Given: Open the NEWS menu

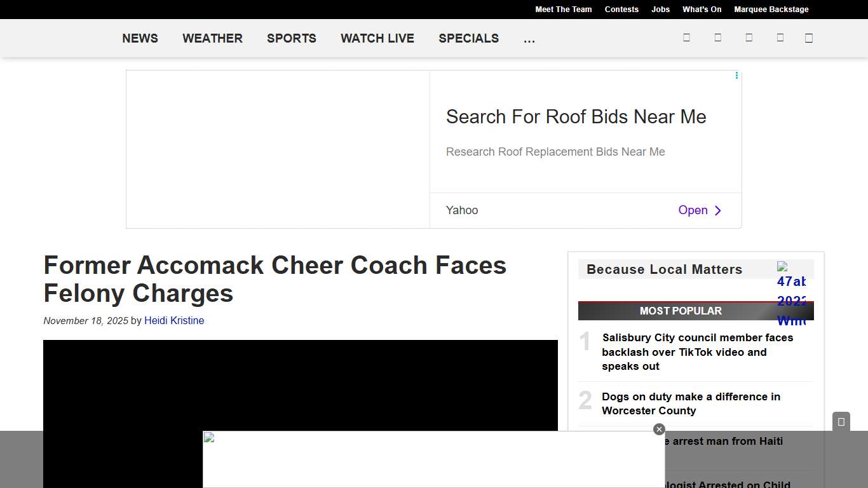Looking at the screenshot, I should click(x=140, y=38).
